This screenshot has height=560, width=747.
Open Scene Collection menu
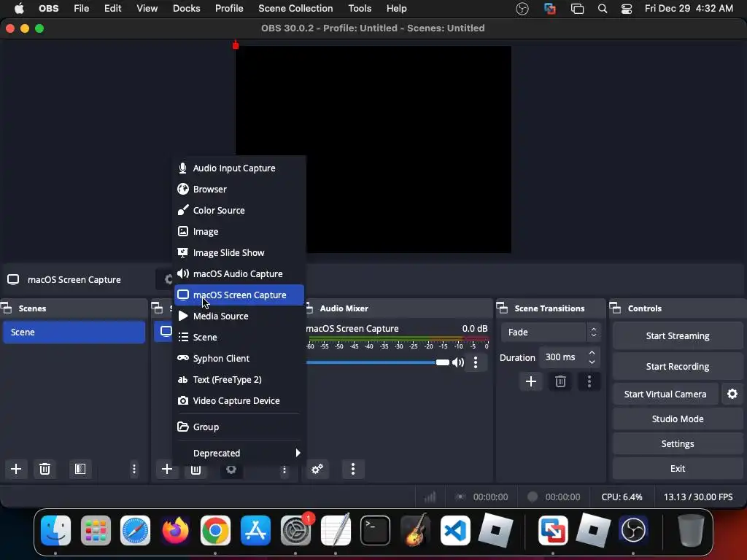295,9
